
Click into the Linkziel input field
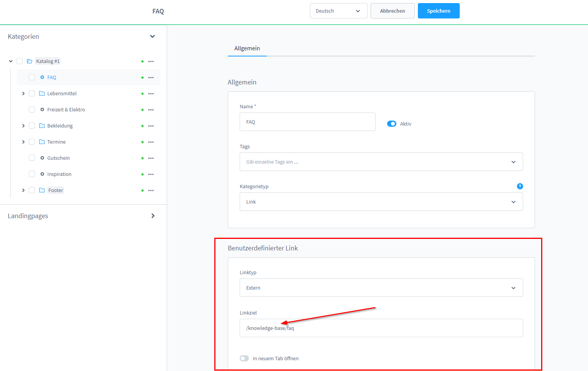click(381, 328)
